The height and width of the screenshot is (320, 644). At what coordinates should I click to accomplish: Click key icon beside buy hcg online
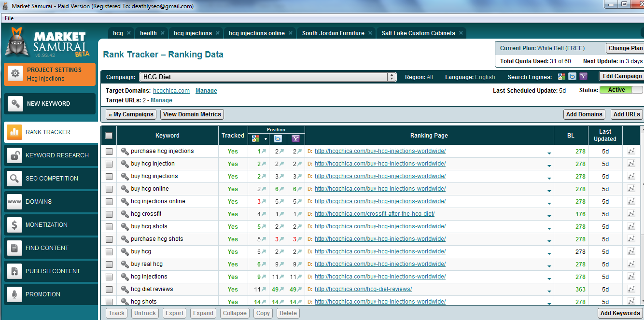[125, 189]
